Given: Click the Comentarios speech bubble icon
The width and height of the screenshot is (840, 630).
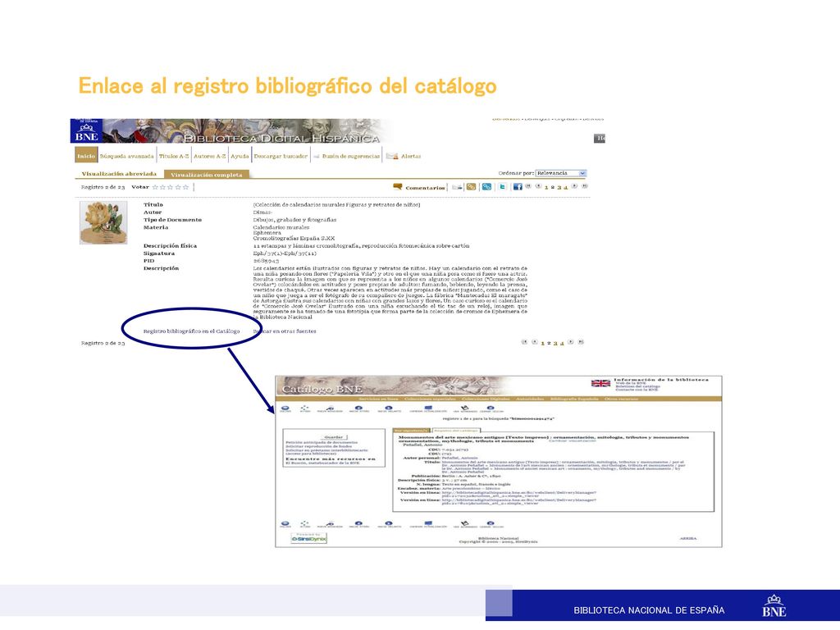Looking at the screenshot, I should click(398, 187).
